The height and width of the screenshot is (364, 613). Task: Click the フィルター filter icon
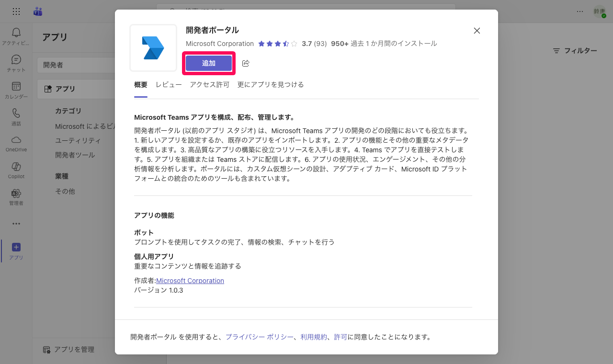point(556,50)
